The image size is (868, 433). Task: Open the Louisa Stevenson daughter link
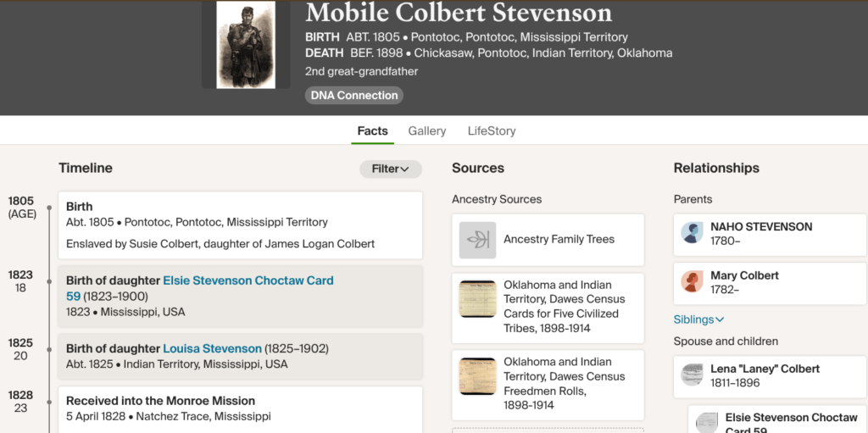[212, 348]
